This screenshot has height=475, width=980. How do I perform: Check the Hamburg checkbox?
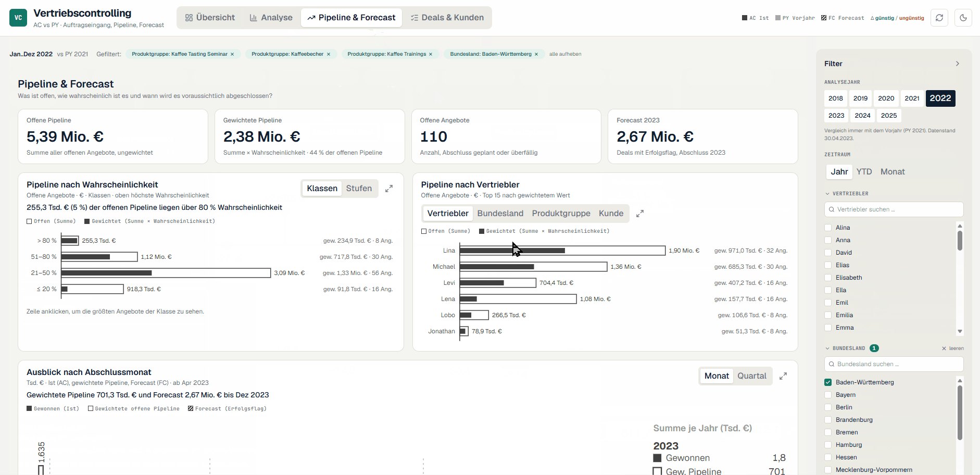828,445
